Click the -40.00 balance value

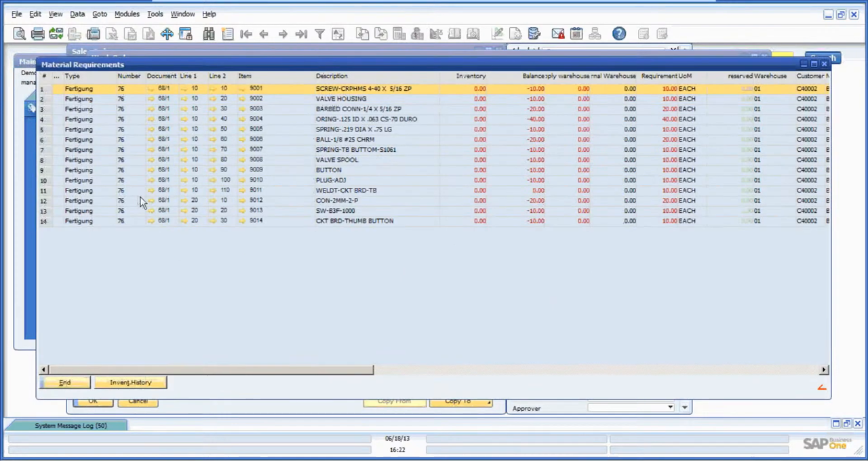[536, 119]
